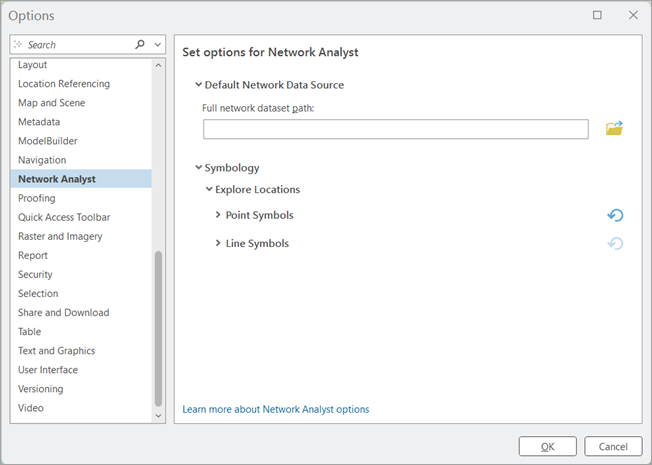Click the Cancel button
Image resolution: width=652 pixels, height=465 pixels.
point(613,446)
